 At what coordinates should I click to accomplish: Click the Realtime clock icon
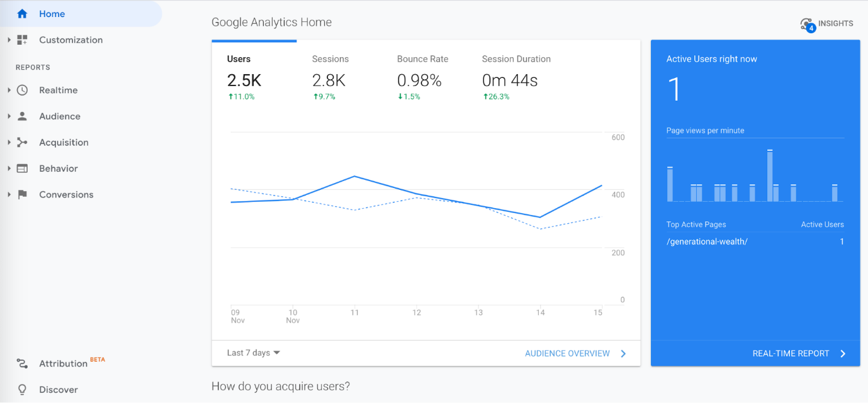coord(22,91)
